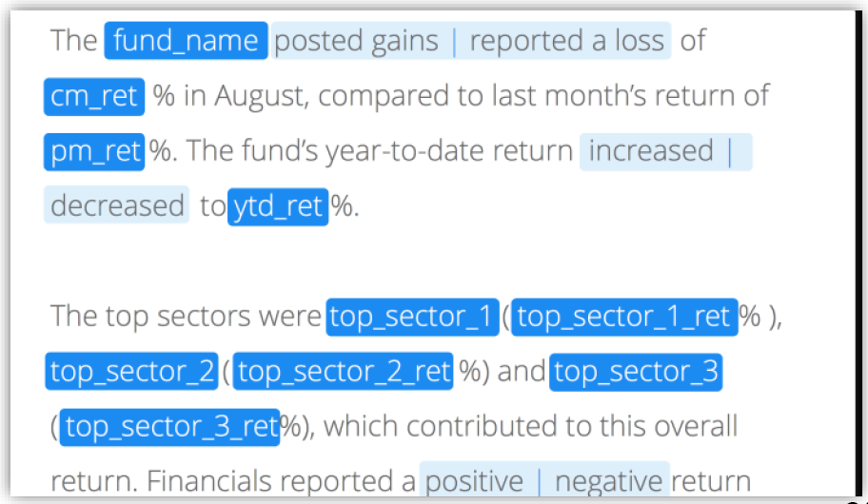
Task: Open the top_sector_1 variable tag
Action: [x=412, y=317]
